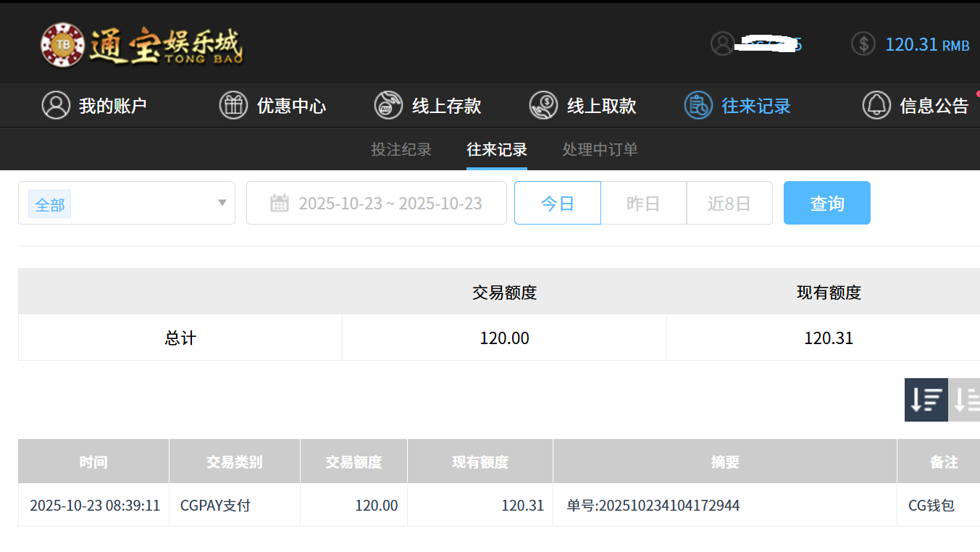Image resolution: width=980 pixels, height=552 pixels.
Task: Switch to the 处理中订单 tab
Action: pyautogui.click(x=600, y=149)
